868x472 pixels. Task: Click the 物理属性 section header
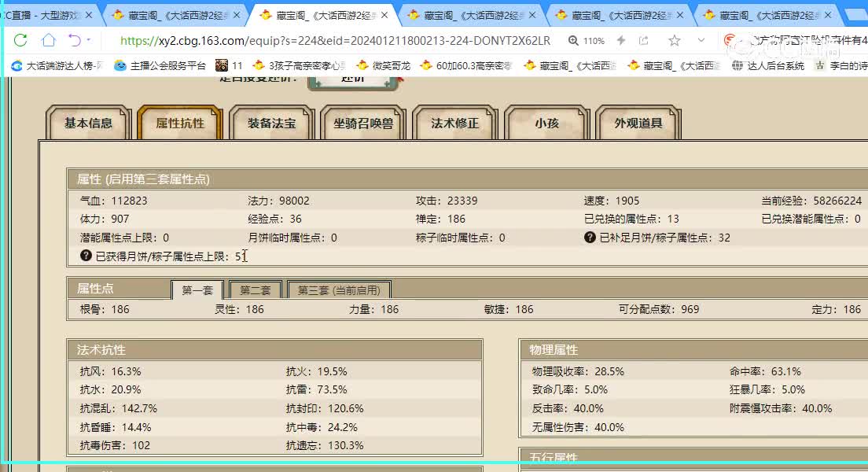[693, 349]
